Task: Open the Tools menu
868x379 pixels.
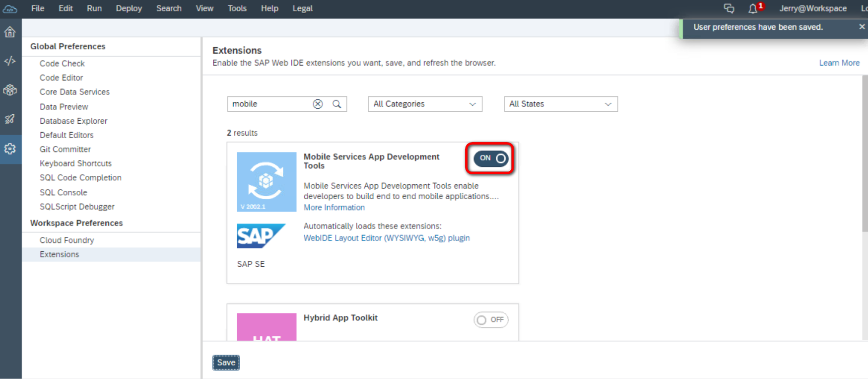Action: coord(237,8)
